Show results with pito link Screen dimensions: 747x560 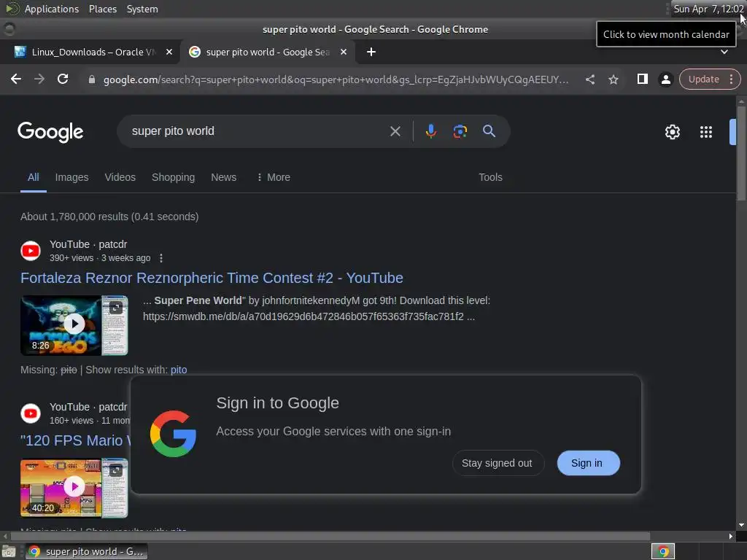point(179,370)
